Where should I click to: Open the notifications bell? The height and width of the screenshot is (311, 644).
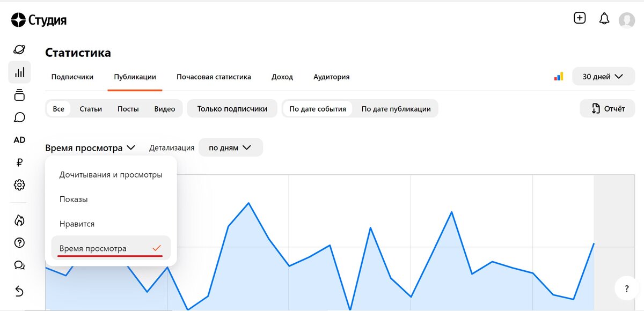click(604, 18)
